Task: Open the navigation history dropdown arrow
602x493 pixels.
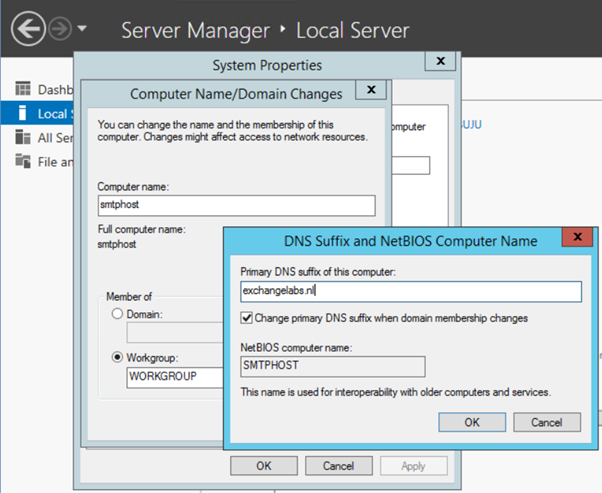Action: pos(82,29)
